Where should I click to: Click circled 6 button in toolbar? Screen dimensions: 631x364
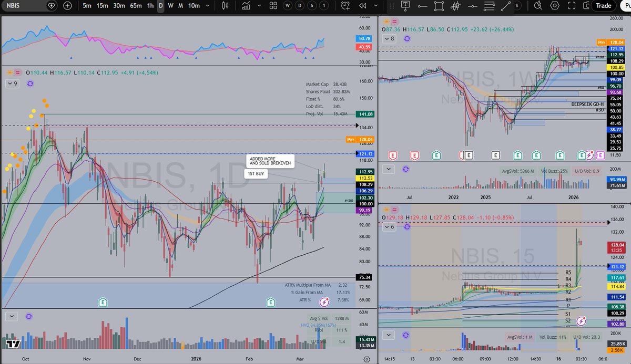coord(311,6)
